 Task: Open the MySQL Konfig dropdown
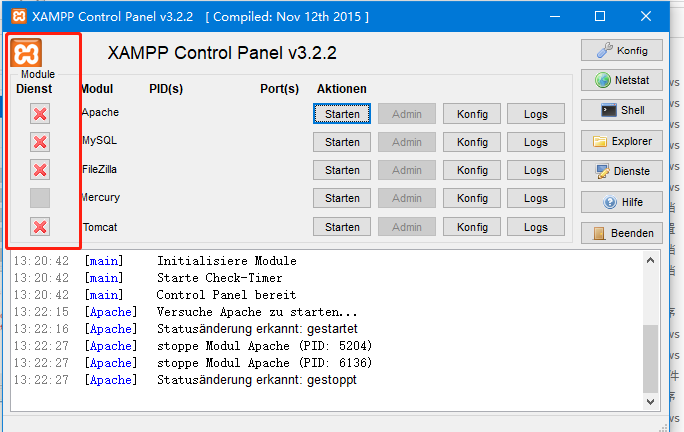coord(472,142)
